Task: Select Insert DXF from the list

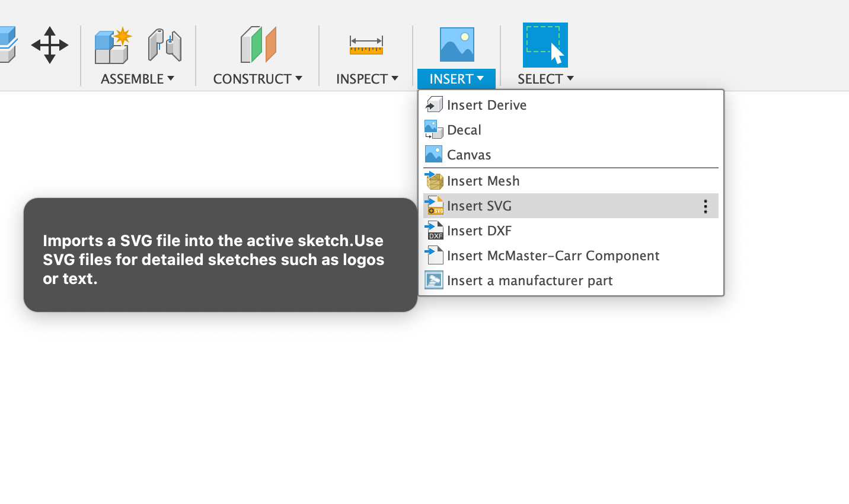Action: (x=478, y=231)
